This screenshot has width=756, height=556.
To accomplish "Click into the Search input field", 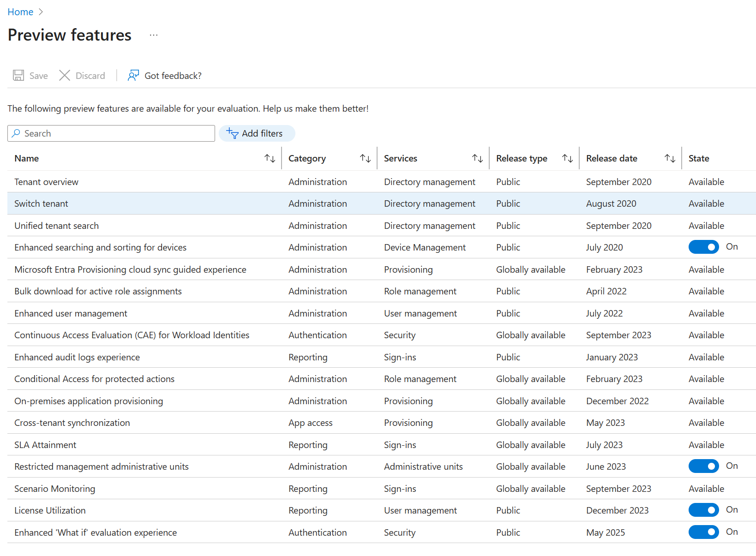I will click(x=111, y=133).
